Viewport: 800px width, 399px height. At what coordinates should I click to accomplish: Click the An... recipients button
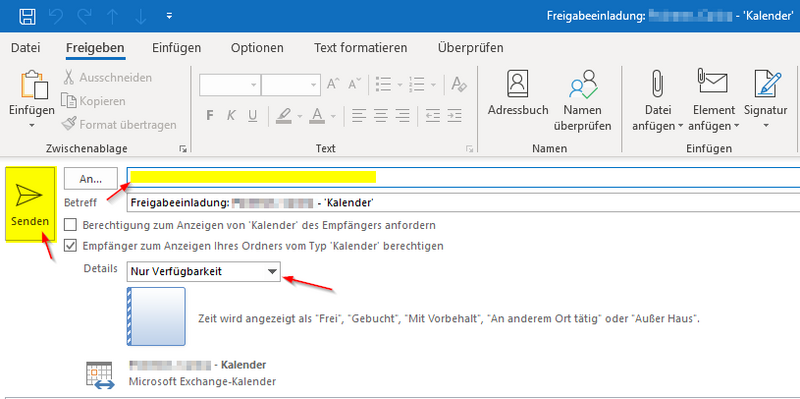(91, 179)
